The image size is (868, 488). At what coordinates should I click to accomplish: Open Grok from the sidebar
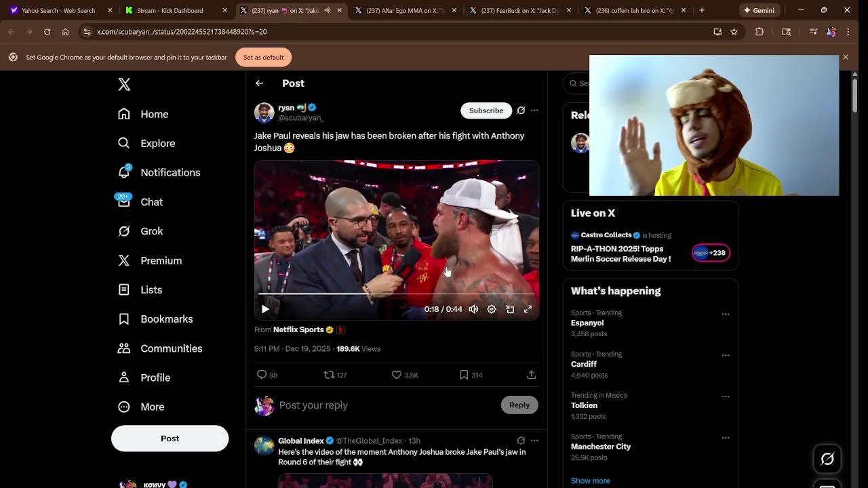pyautogui.click(x=140, y=231)
